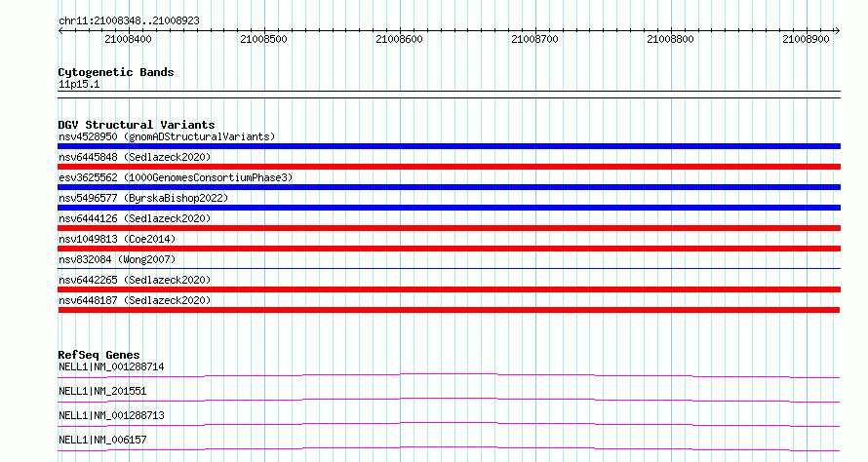Open variant esv3625562 (1000GenomesConsortiumPhase3) label
Viewport: 868px width, 462px height.
(x=176, y=177)
